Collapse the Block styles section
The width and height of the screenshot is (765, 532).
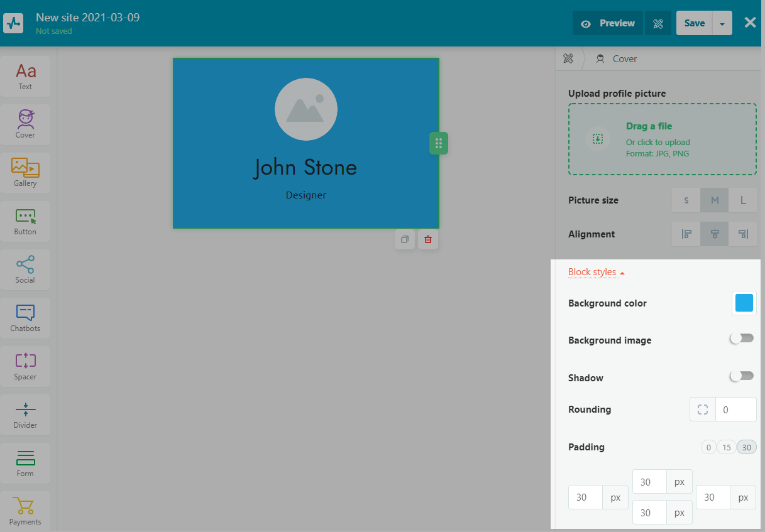point(596,272)
